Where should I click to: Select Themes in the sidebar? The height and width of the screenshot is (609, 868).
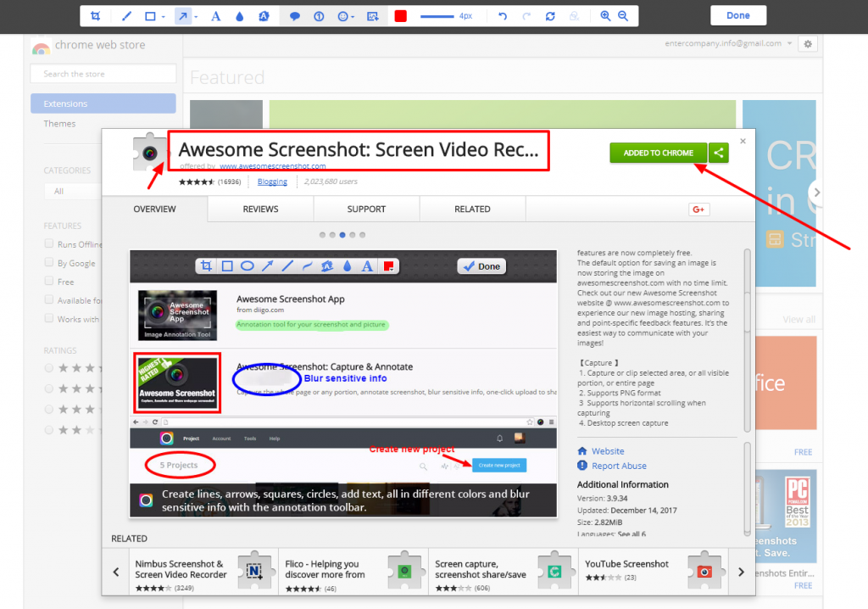click(59, 124)
